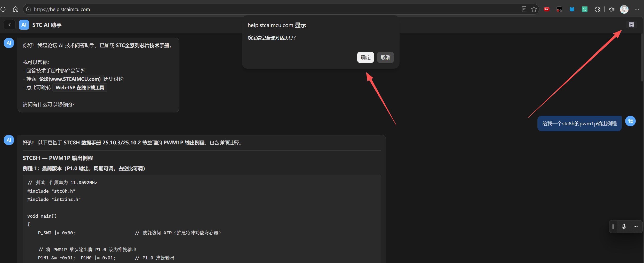This screenshot has height=263, width=644.
Task: Cancel the dialog with 取消 button
Action: click(x=385, y=57)
